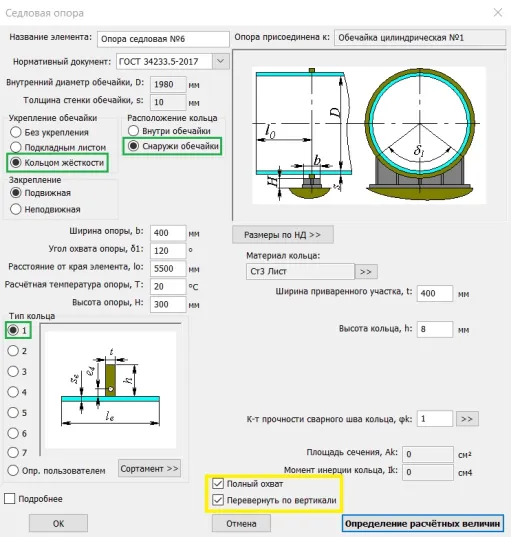Click the Ширина опоры b field

point(168,233)
